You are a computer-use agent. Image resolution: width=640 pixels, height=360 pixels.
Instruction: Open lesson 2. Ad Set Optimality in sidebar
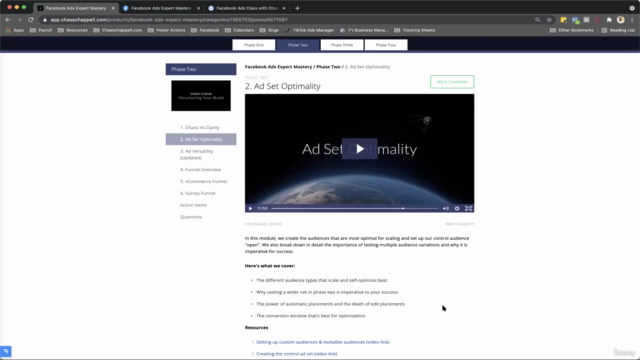point(201,140)
